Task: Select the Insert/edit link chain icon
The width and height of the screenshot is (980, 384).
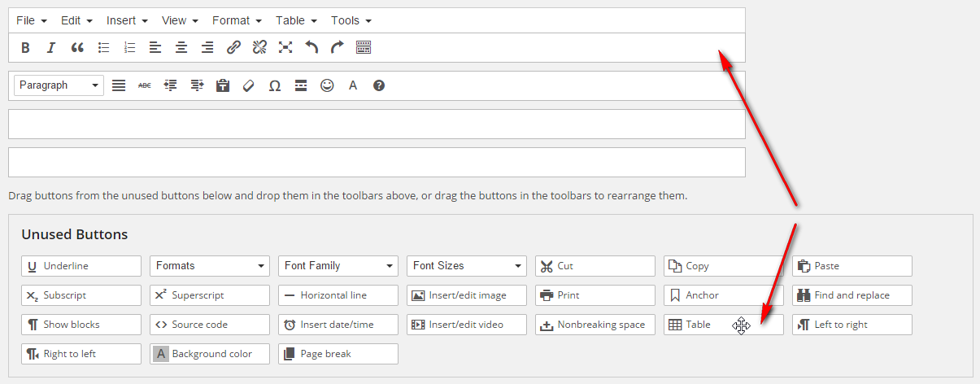Action: tap(233, 48)
